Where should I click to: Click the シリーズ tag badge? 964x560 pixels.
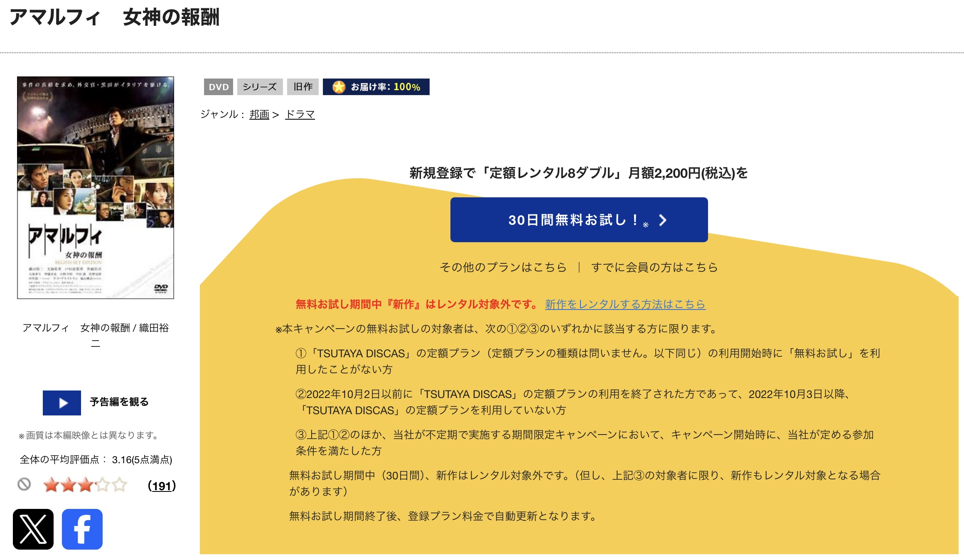coord(260,87)
